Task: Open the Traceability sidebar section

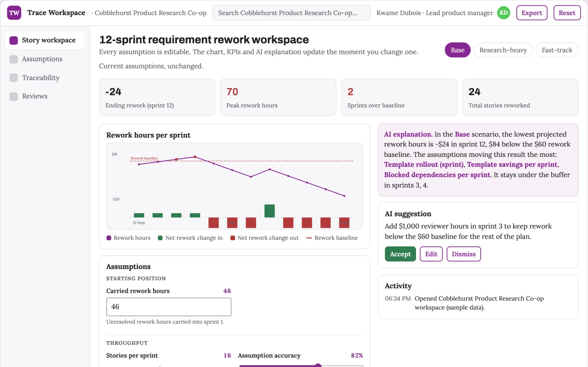Action: [x=45, y=78]
